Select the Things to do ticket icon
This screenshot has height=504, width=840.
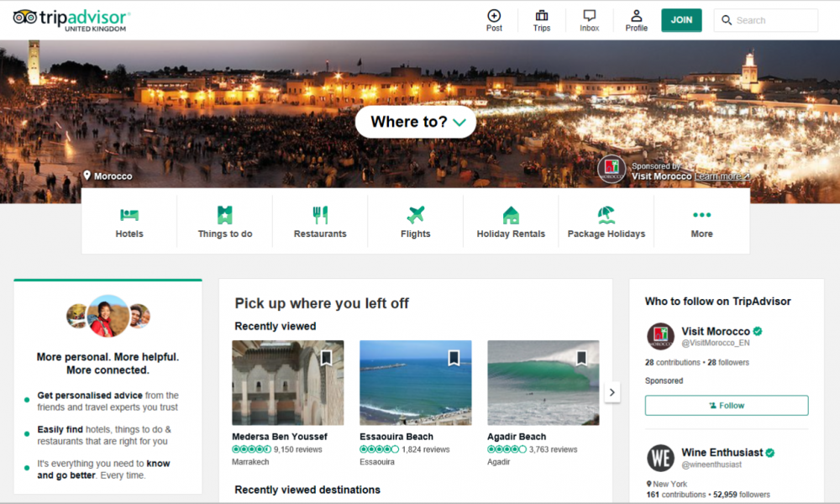pyautogui.click(x=225, y=215)
